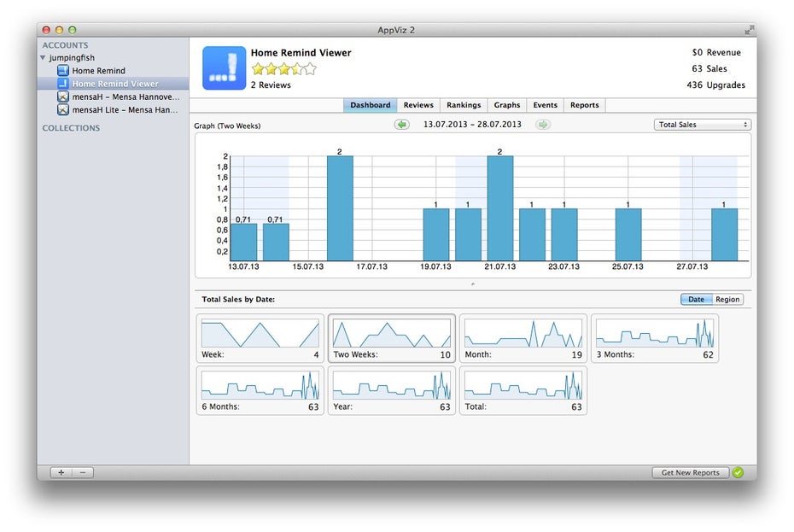This screenshot has width=794, height=532.
Task: Select Home Remind Viewer in the sidebar
Action: [114, 84]
